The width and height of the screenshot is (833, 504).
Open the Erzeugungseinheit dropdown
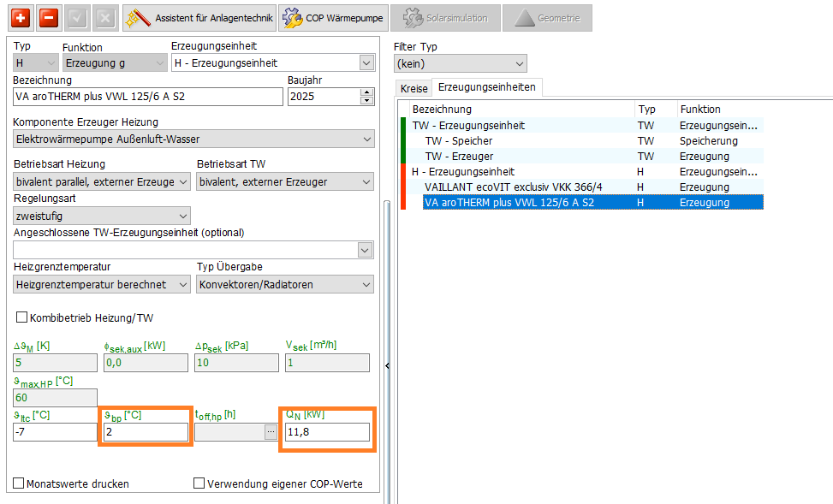click(366, 62)
